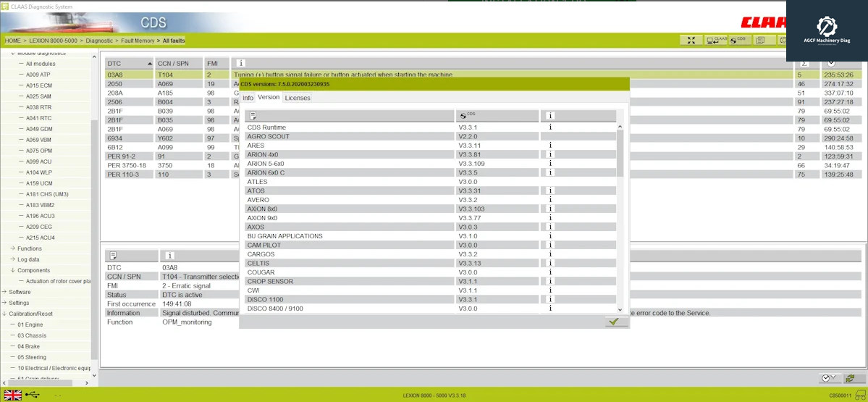Click down arrow of sidebar vertical scrollbar

click(94, 375)
